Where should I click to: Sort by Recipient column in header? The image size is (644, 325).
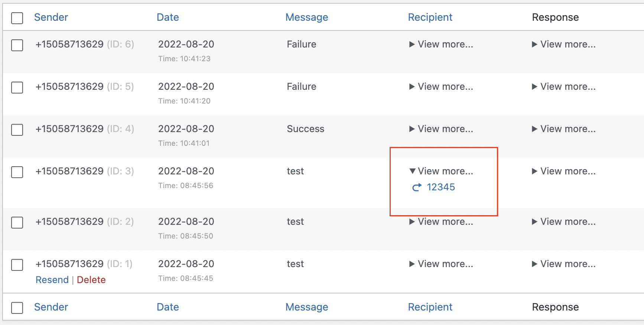coord(430,17)
